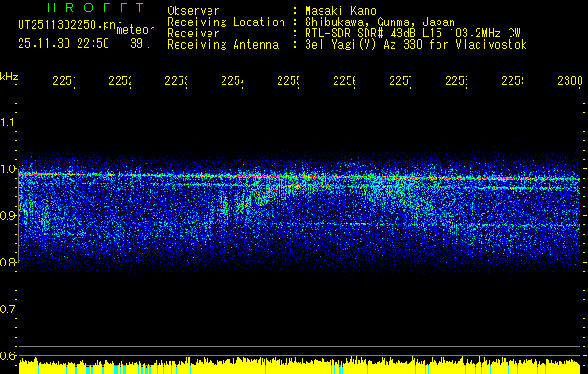Viewport: 588px width, 374px height.
Task: Click the word meteor in the header
Action: [136, 30]
